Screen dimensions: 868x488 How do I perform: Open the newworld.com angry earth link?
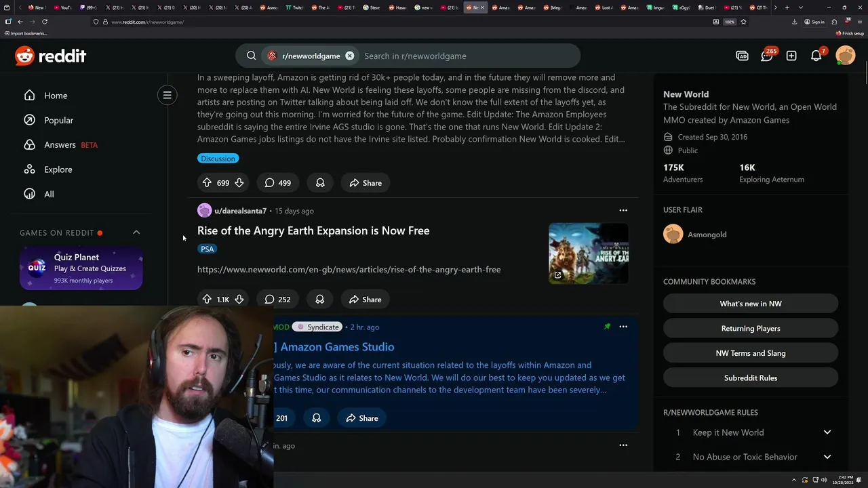pos(349,269)
